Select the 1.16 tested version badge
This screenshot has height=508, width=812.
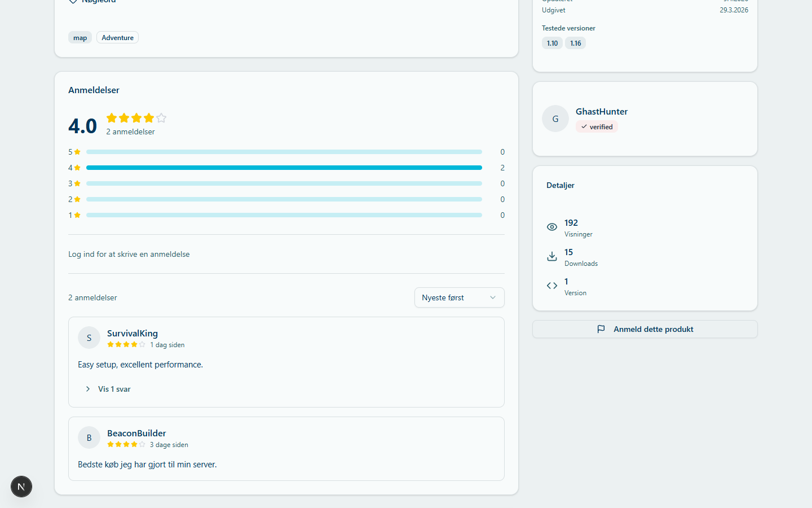(576, 43)
